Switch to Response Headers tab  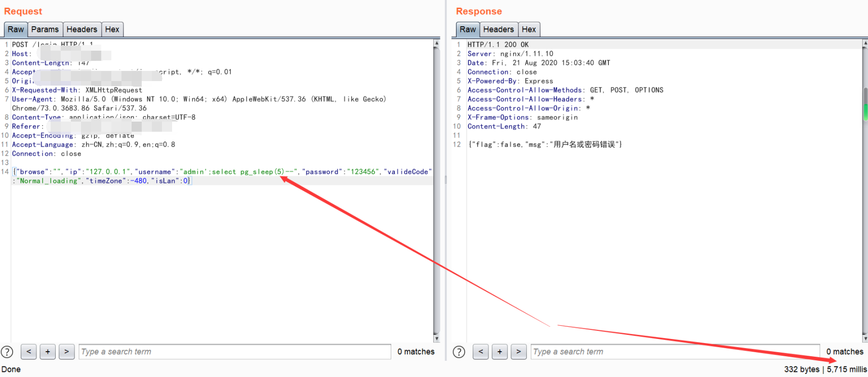(499, 29)
